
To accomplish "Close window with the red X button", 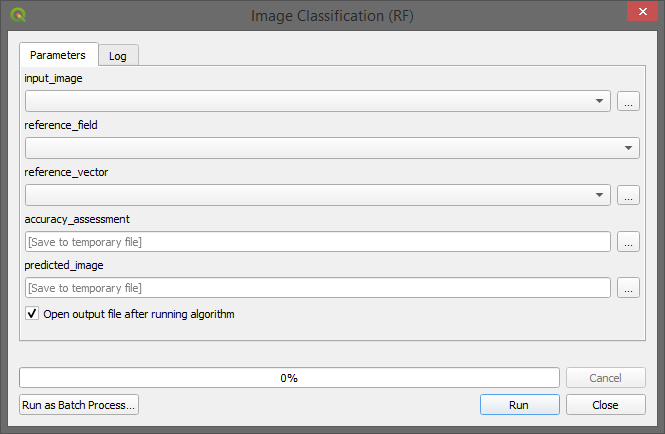I will click(643, 11).
